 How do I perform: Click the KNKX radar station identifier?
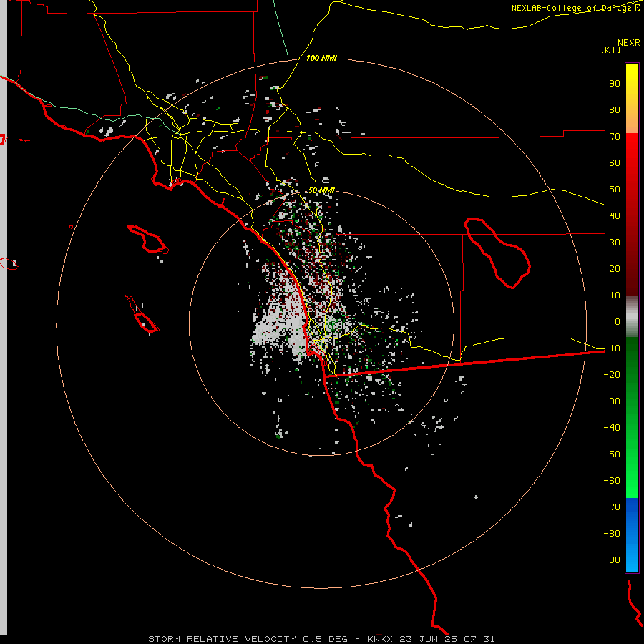point(380,639)
